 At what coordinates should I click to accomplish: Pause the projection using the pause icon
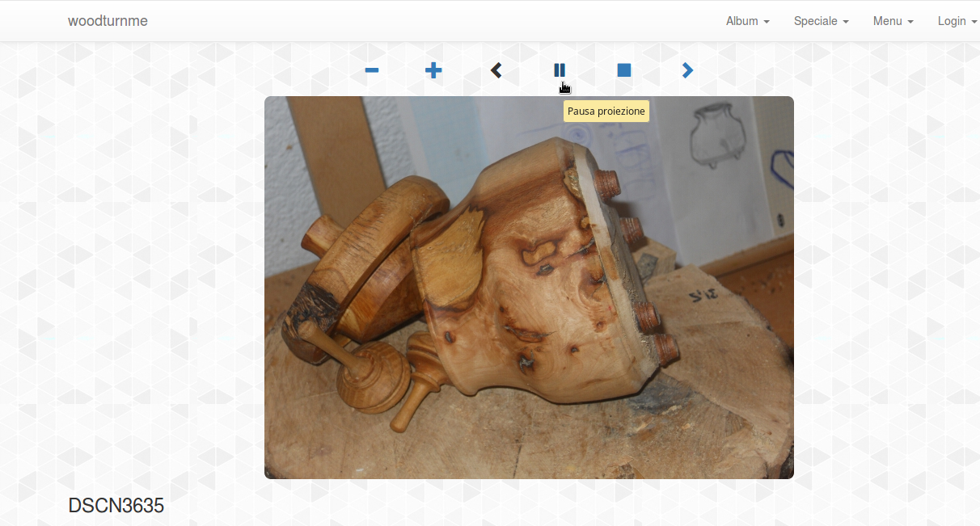[560, 70]
